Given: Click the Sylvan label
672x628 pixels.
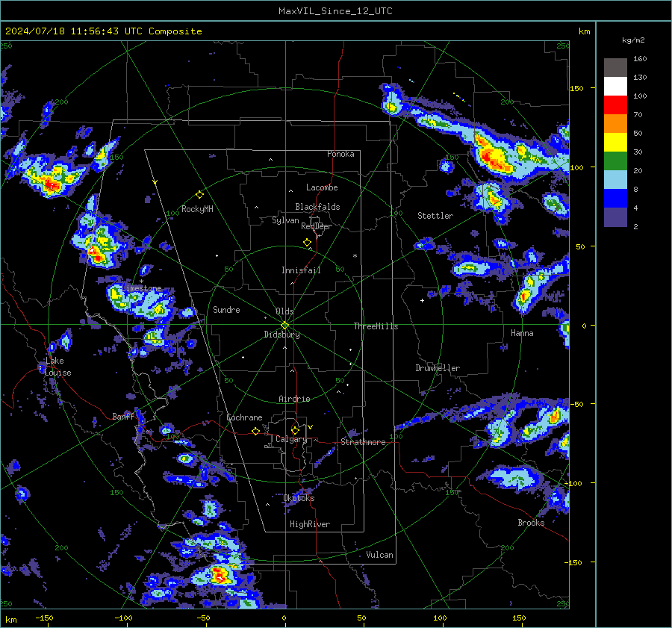Looking at the screenshot, I should [x=285, y=220].
